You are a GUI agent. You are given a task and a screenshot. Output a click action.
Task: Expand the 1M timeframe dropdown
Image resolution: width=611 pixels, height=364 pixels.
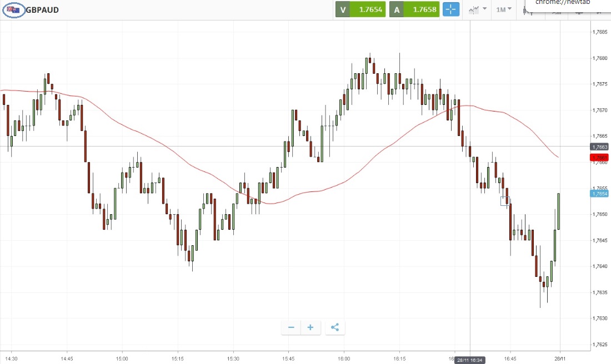[504, 9]
